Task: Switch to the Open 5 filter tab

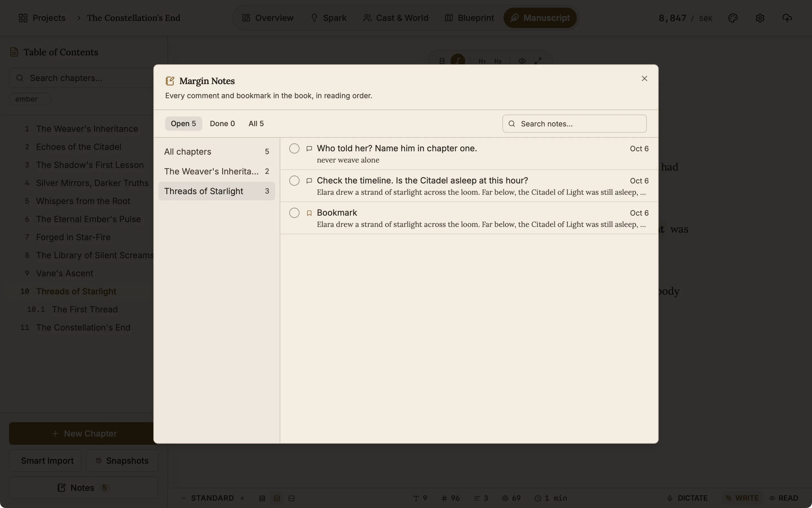Action: point(183,124)
